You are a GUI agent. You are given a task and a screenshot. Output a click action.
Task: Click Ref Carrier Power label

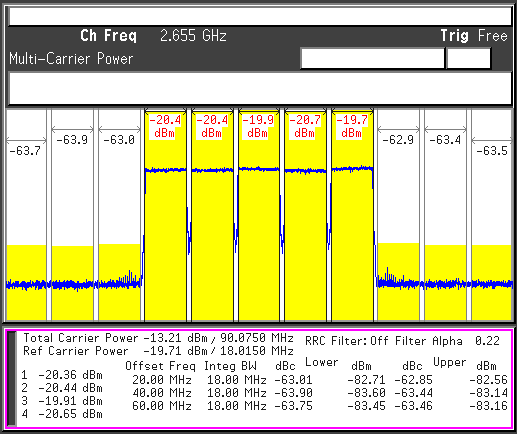point(76,351)
